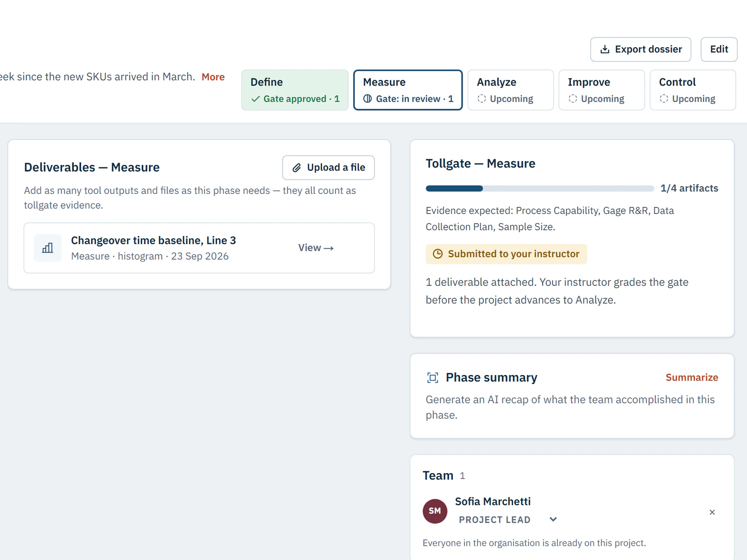Click the half-circle review icon in Measure
The image size is (747, 560).
(x=367, y=99)
